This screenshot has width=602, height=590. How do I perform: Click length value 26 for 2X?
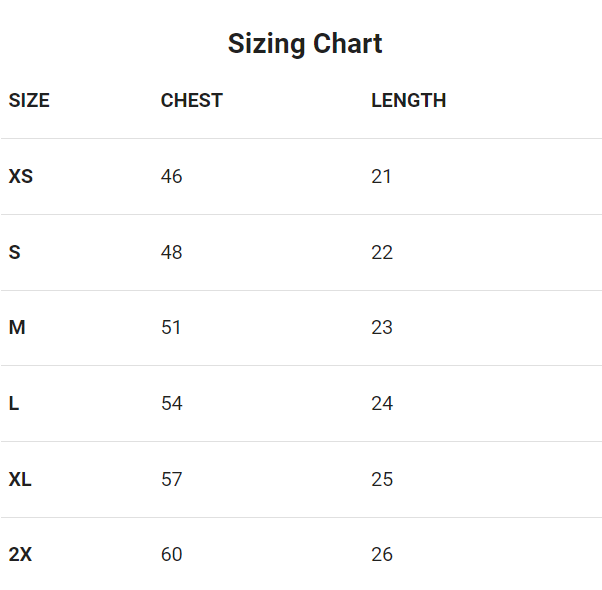tap(382, 555)
